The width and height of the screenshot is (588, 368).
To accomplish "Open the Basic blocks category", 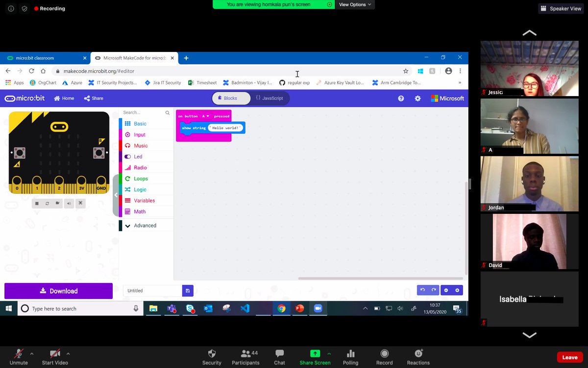I will coord(146,124).
